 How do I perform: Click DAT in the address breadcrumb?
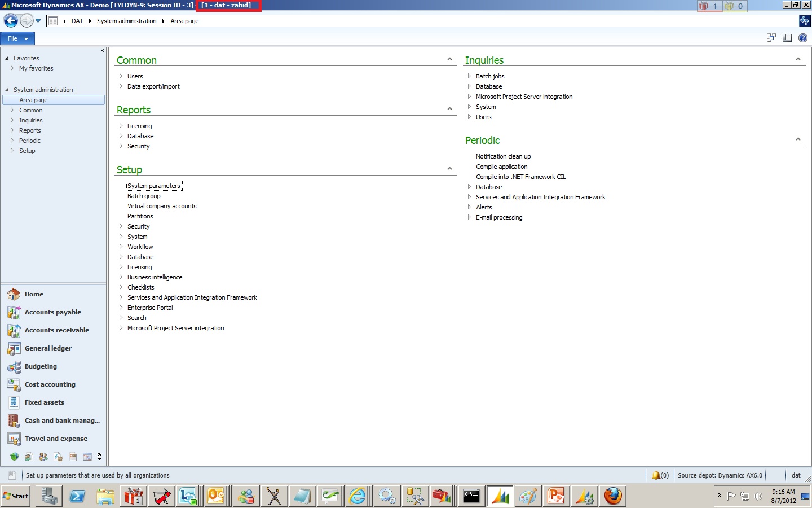(x=77, y=21)
